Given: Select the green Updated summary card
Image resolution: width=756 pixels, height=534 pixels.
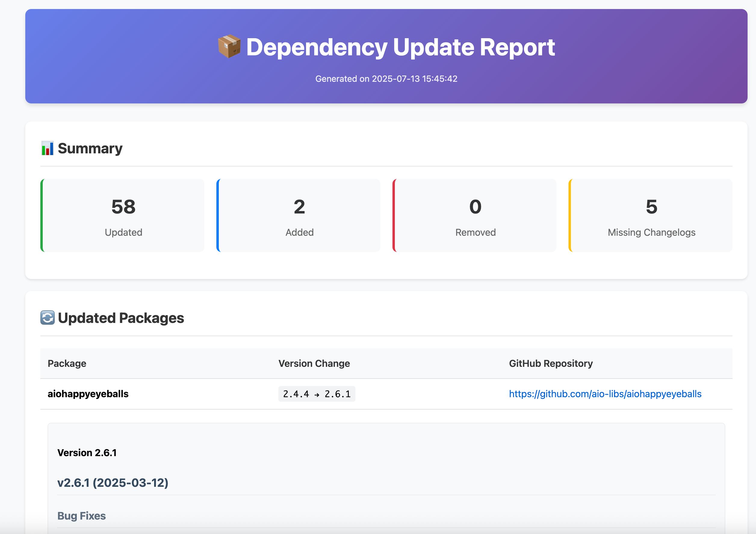Looking at the screenshot, I should click(x=123, y=216).
